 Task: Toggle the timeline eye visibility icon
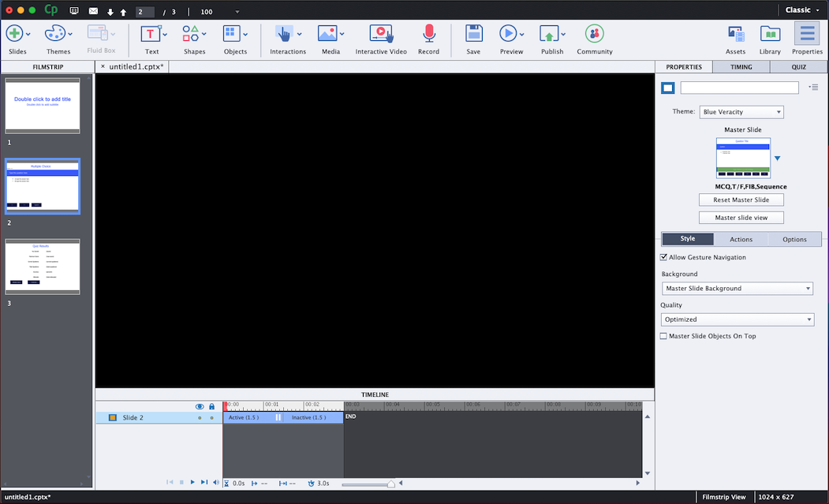[x=200, y=406]
